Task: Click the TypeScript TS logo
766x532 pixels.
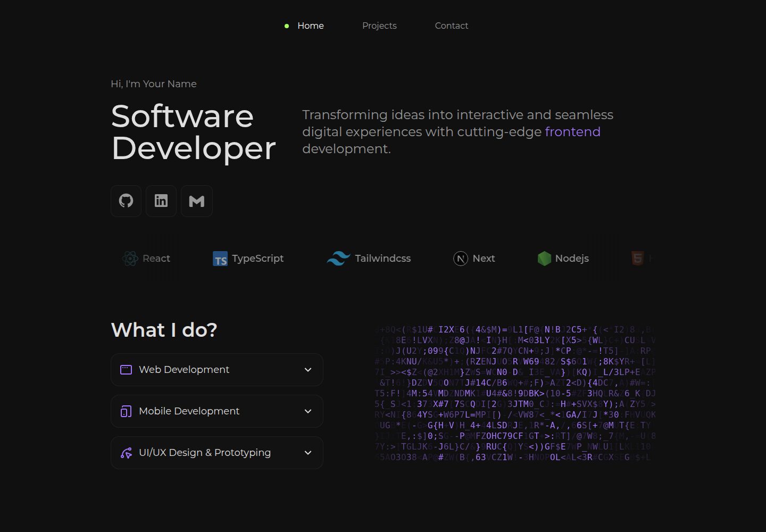Action: 220,259
